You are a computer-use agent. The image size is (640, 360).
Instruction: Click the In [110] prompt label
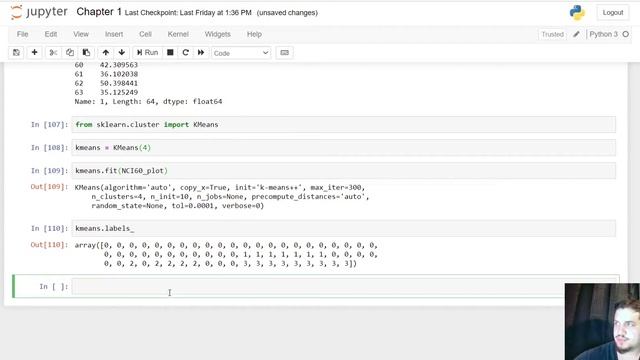click(x=49, y=228)
